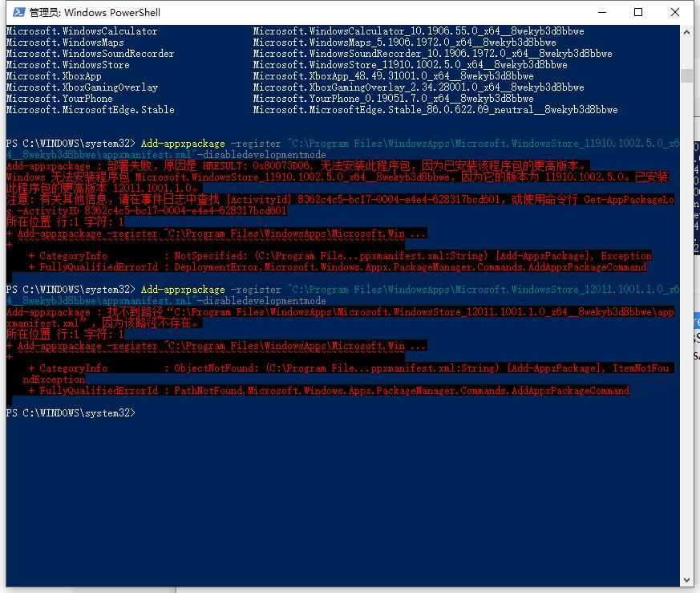Click the Microsoft.YourPhone name entry
This screenshot has height=593, width=700.
[x=59, y=99]
